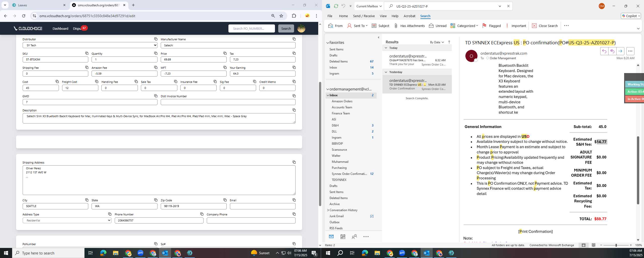
Task: Copy the MFT field value
Action: click(225, 67)
